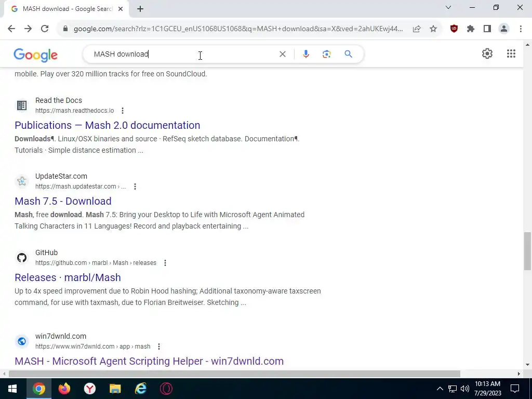Bookmark this page with the star

click(x=433, y=29)
